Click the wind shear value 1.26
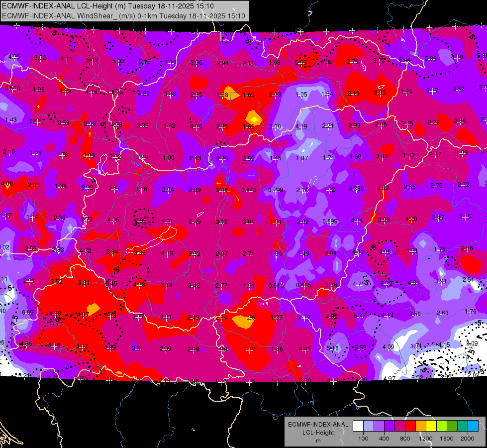 (249, 318)
